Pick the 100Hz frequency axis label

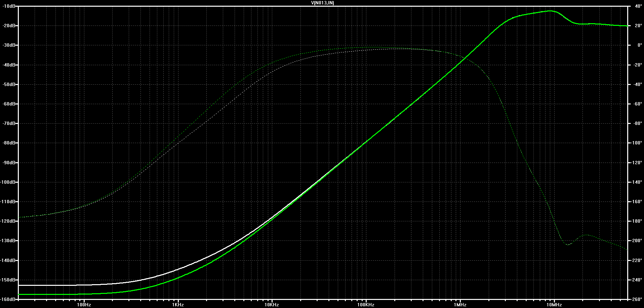point(84,305)
